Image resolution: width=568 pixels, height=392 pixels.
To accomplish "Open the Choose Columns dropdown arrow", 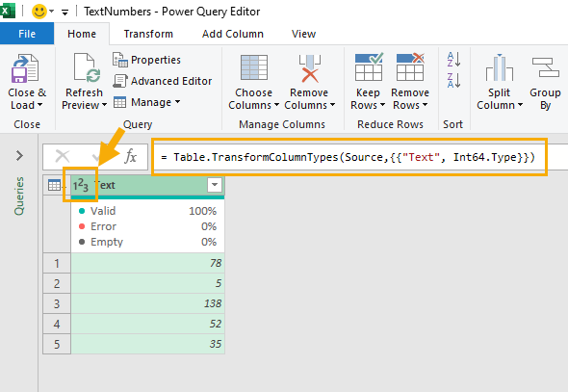I will coord(276,105).
